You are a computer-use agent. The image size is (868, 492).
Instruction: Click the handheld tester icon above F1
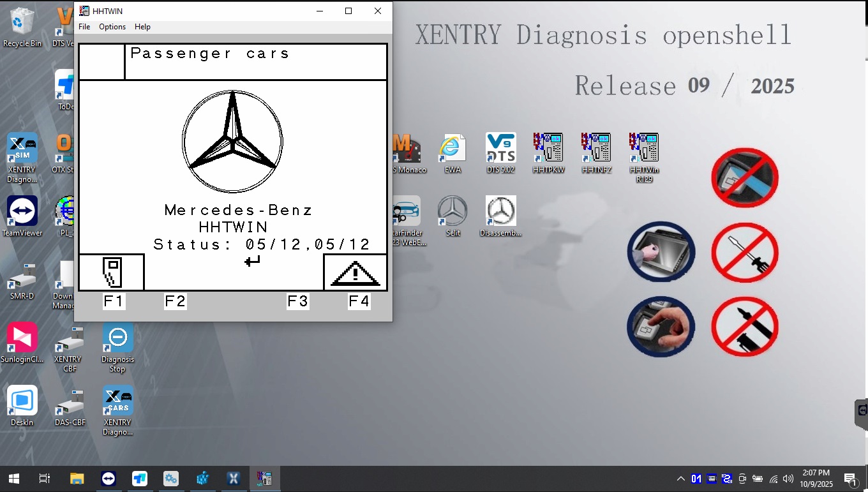pyautogui.click(x=112, y=272)
